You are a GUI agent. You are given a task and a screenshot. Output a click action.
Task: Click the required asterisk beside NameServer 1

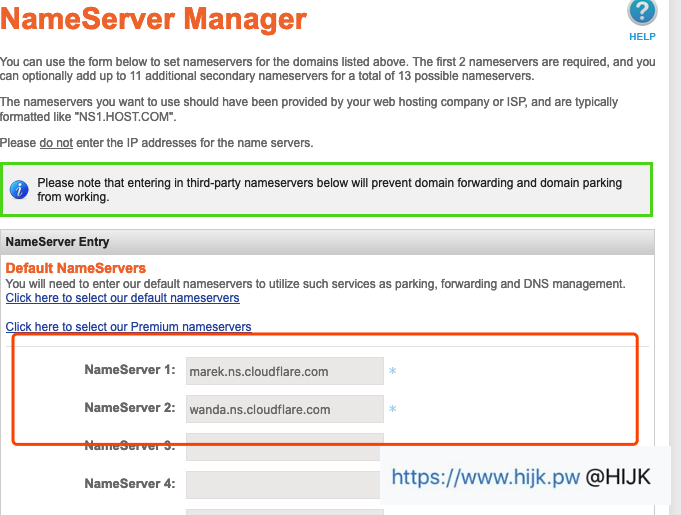393,372
